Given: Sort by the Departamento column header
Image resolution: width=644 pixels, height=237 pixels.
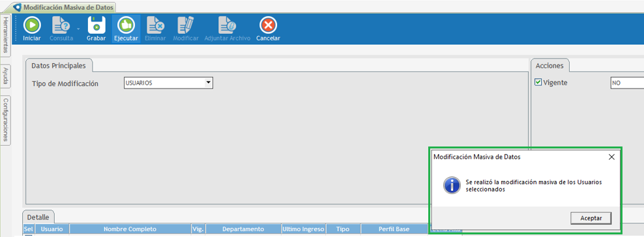Looking at the screenshot, I should coord(243,229).
